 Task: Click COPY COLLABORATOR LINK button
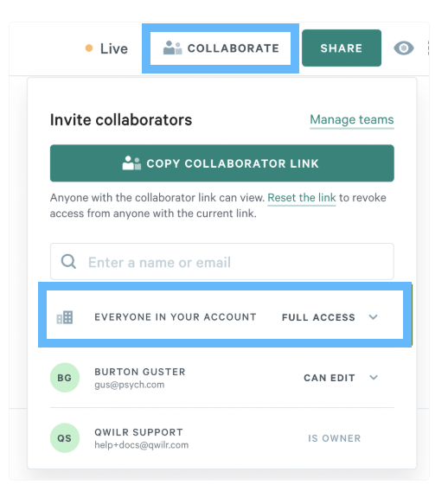coord(222,163)
